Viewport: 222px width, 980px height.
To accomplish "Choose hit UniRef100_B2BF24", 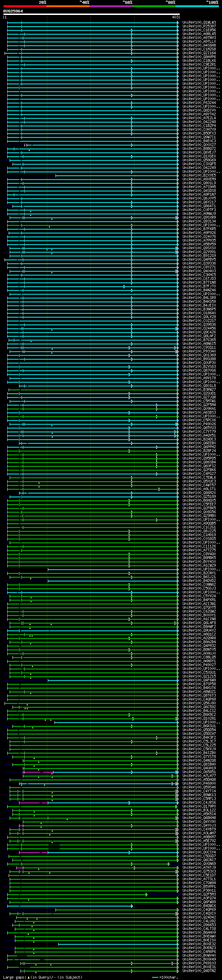I will pyautogui.click(x=199, y=451).
